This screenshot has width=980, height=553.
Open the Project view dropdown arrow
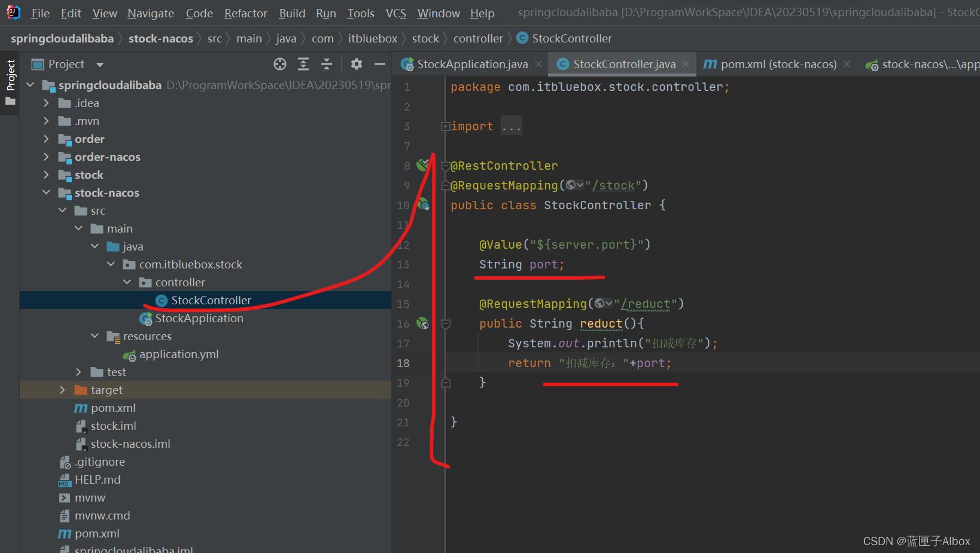[100, 65]
